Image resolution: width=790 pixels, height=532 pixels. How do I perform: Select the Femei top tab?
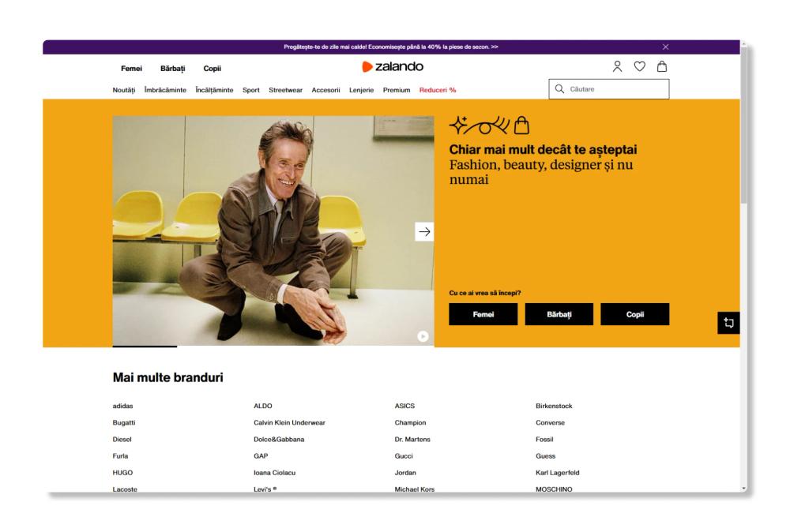click(x=131, y=69)
